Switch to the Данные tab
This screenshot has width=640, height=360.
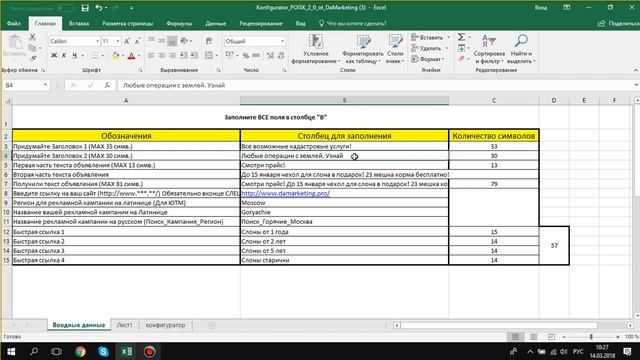coord(216,24)
